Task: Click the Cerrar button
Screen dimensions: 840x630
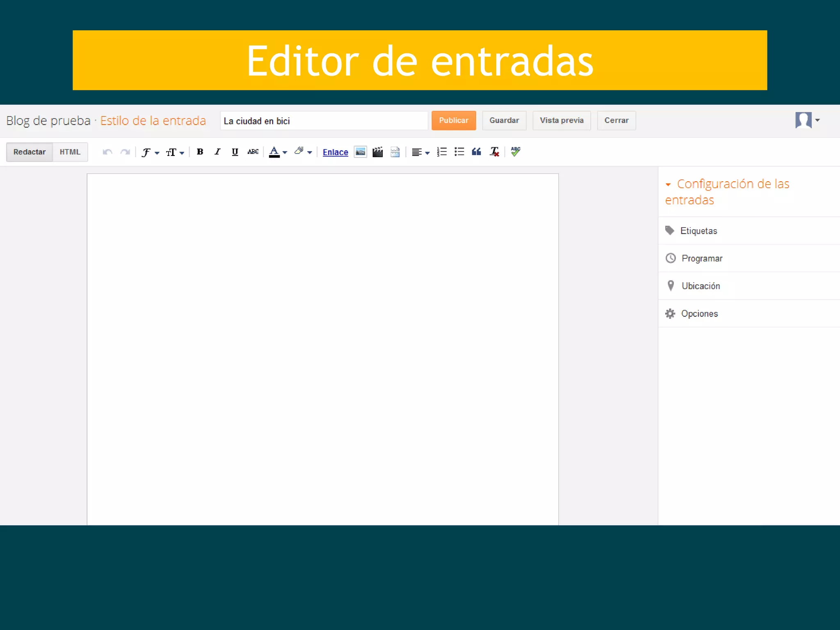Action: (x=616, y=121)
